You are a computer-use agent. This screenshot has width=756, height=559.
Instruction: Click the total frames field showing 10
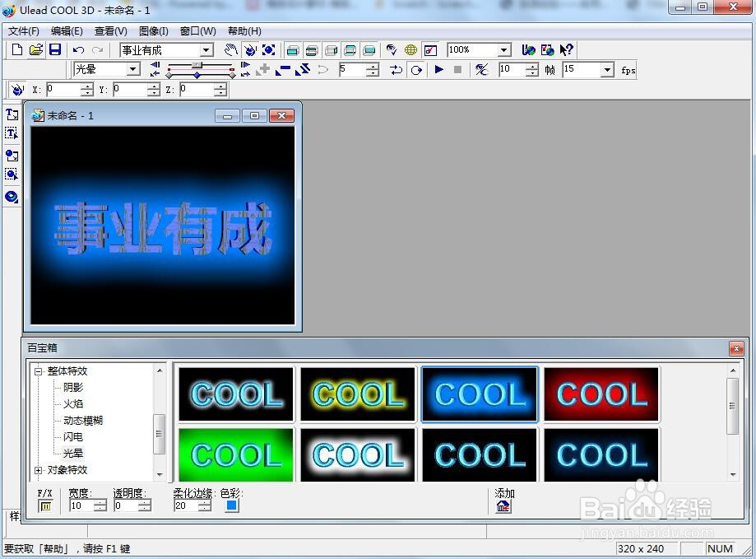point(512,70)
